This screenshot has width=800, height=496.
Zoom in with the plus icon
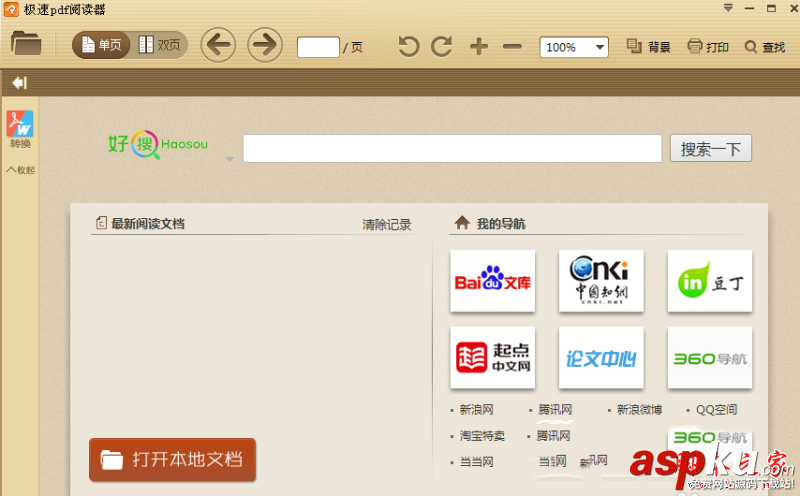(x=479, y=46)
